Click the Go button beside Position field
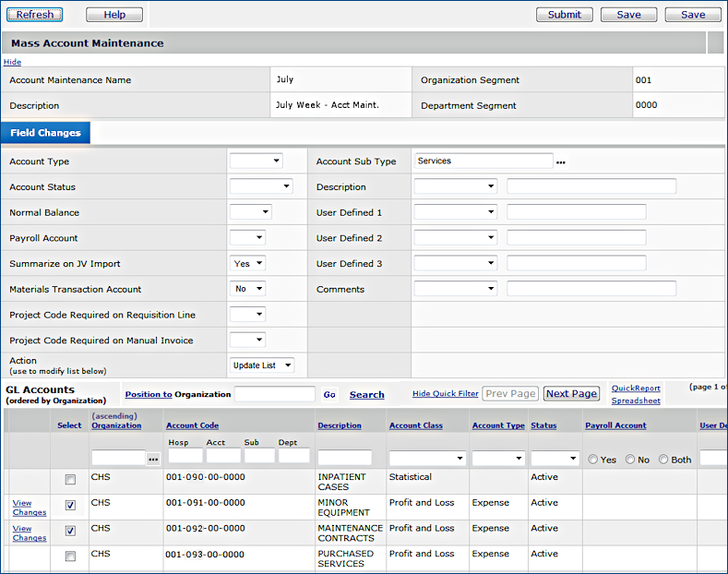 tap(329, 395)
